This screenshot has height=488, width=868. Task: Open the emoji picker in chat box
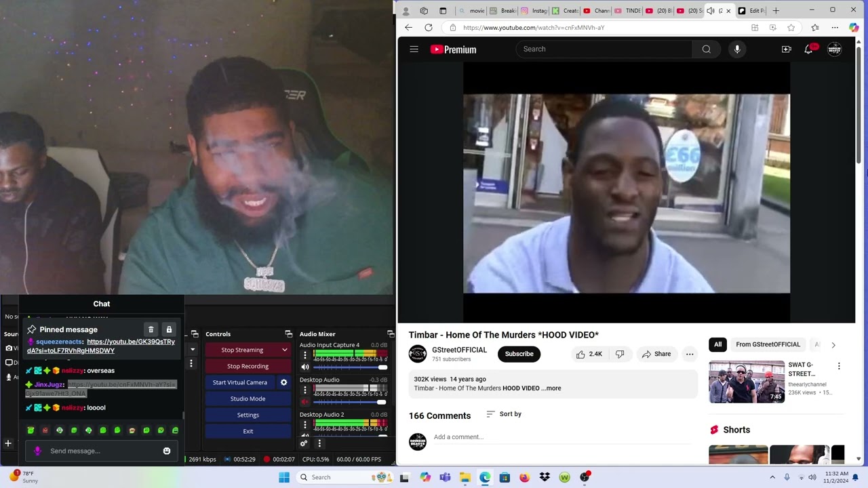[167, 451]
